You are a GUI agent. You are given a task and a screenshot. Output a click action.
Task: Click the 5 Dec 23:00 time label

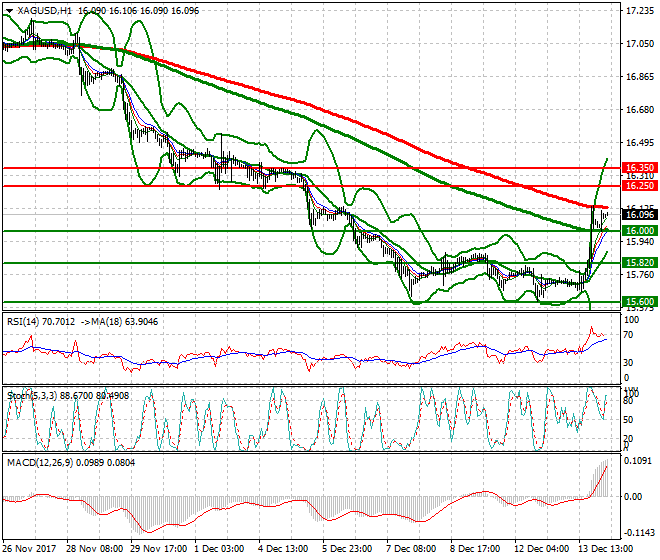347,549
